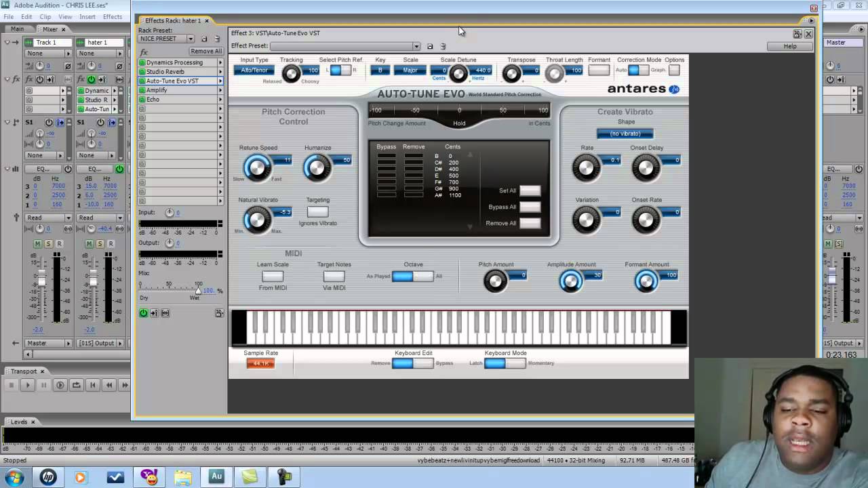
Task: Click the Remove All button in effects rack
Action: tap(205, 52)
